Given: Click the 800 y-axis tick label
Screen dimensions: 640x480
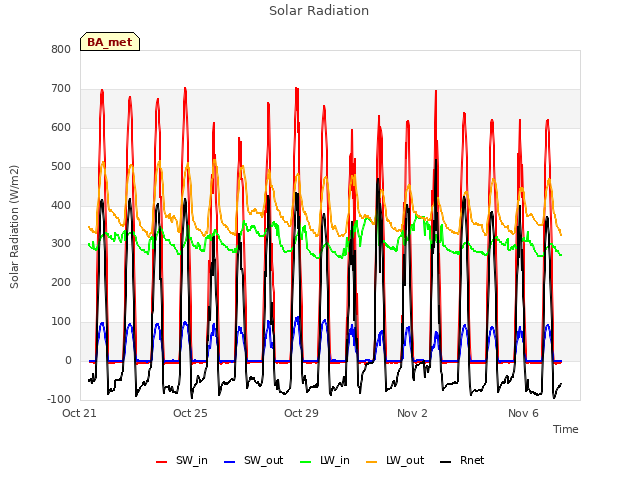Looking at the screenshot, I should click(x=61, y=50).
